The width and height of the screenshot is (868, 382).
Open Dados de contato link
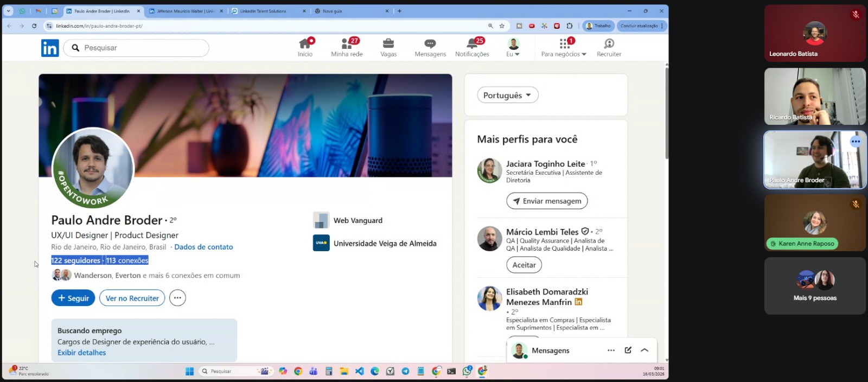point(203,247)
